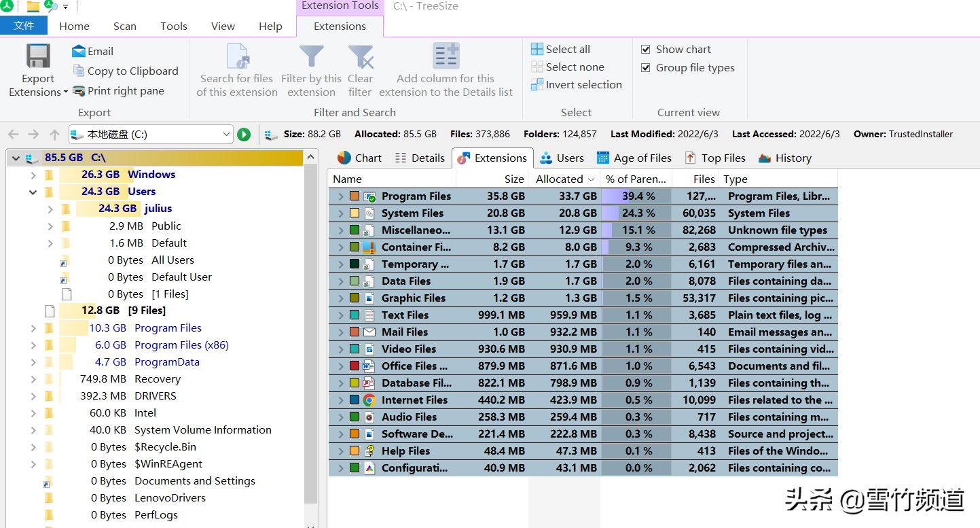The image size is (980, 528).
Task: Toggle the Group file types checkbox
Action: tap(646, 67)
